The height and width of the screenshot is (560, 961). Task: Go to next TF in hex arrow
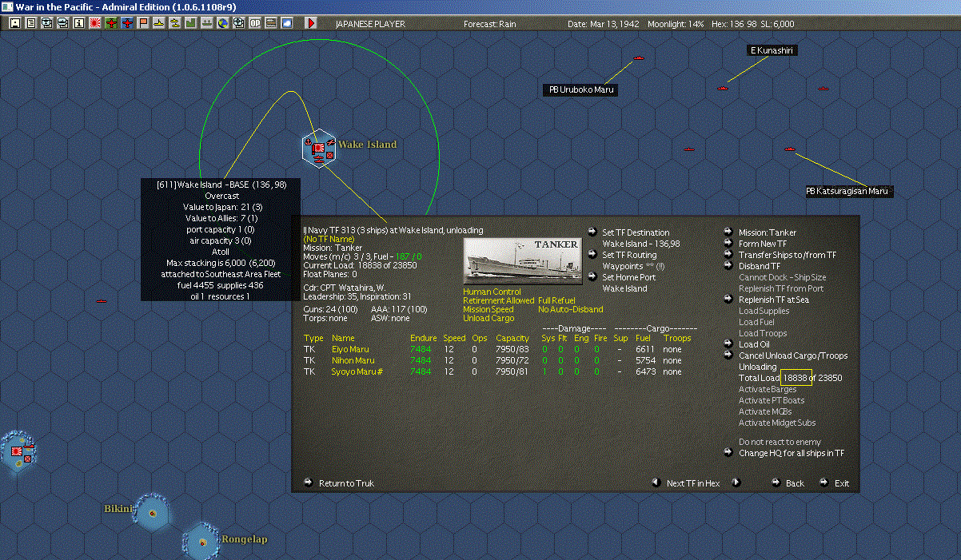(736, 483)
